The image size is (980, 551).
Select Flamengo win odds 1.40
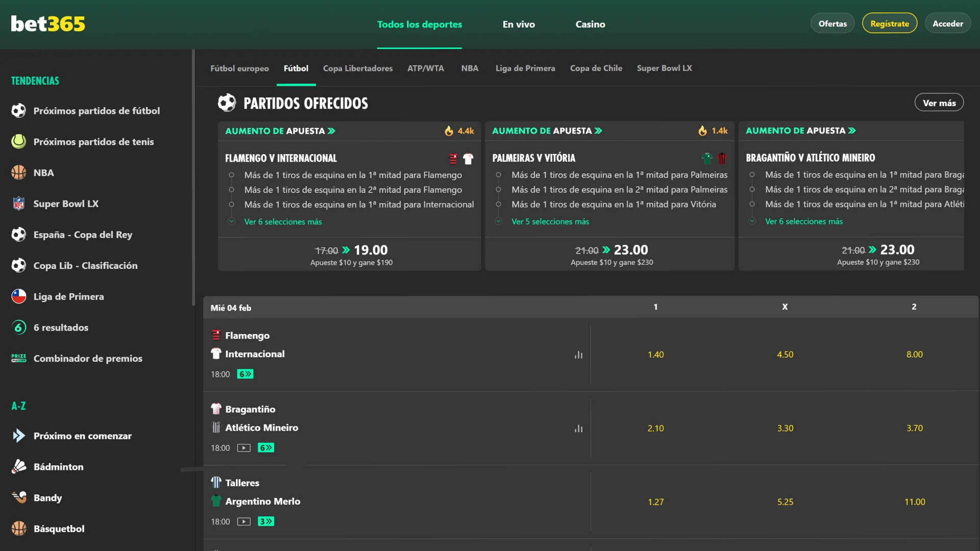point(655,355)
